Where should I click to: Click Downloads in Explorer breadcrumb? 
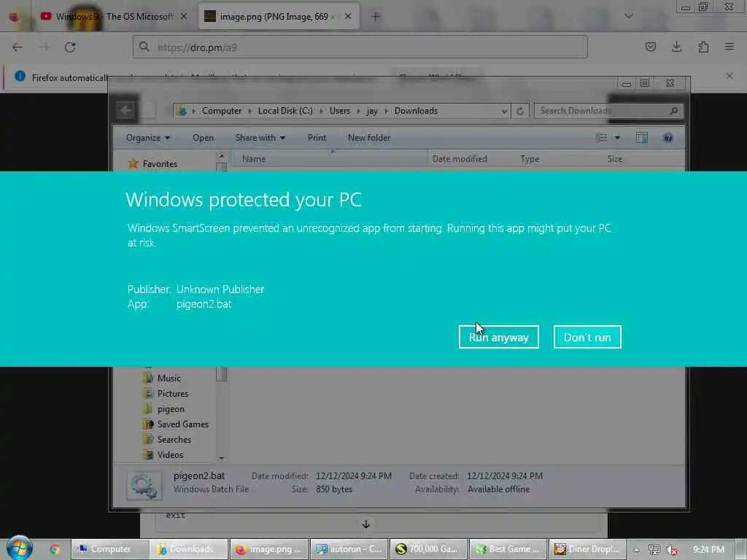tap(416, 111)
